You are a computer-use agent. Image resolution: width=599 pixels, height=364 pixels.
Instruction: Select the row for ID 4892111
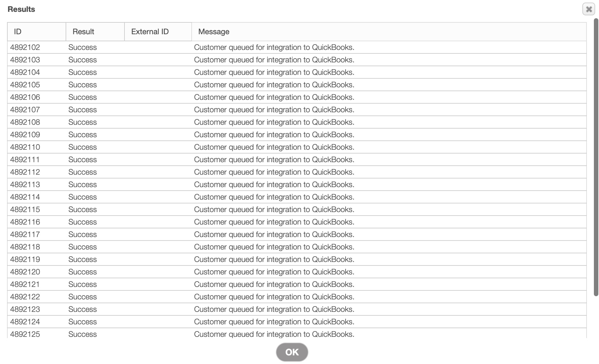tap(25, 160)
